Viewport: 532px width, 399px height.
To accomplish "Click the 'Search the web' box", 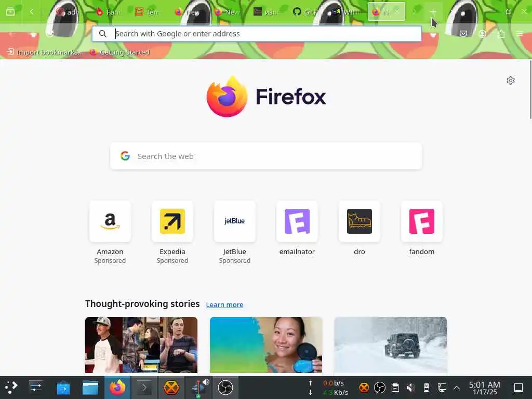I will (x=266, y=156).
